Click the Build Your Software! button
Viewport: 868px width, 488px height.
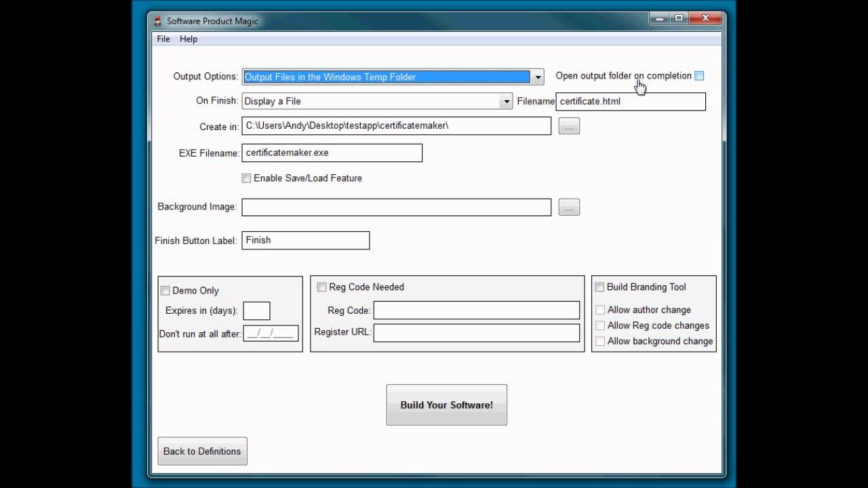coord(447,405)
